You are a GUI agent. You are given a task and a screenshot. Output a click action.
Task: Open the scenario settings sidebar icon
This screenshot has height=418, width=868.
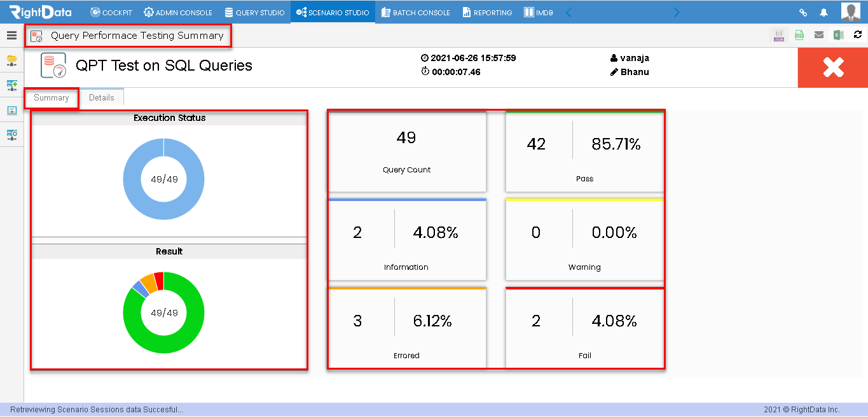(x=12, y=135)
